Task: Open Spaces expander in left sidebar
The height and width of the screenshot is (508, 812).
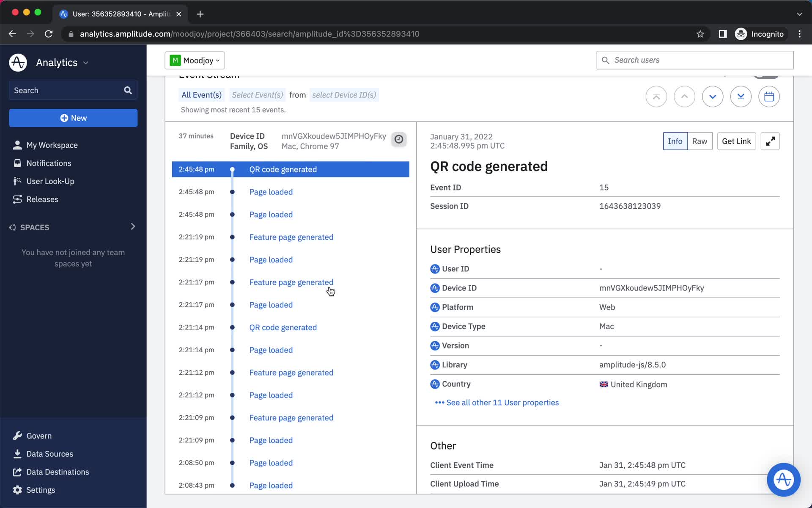Action: pos(133,226)
